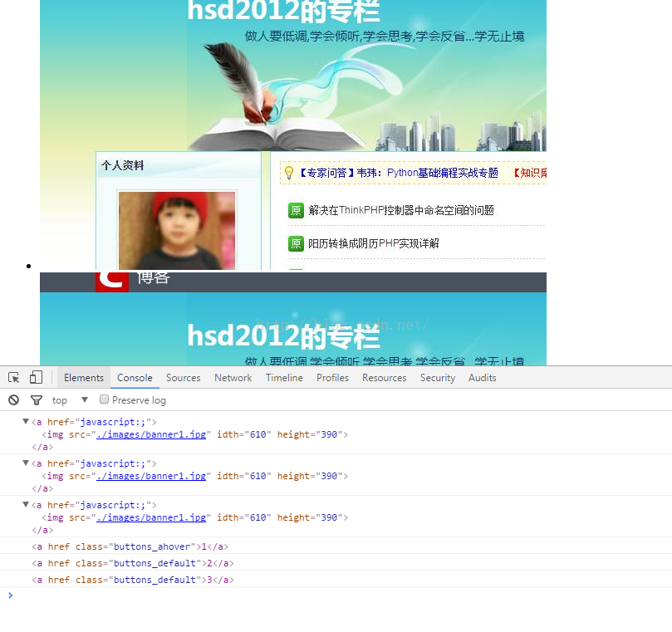
Task: Click the 博客 header text
Action: (154, 277)
